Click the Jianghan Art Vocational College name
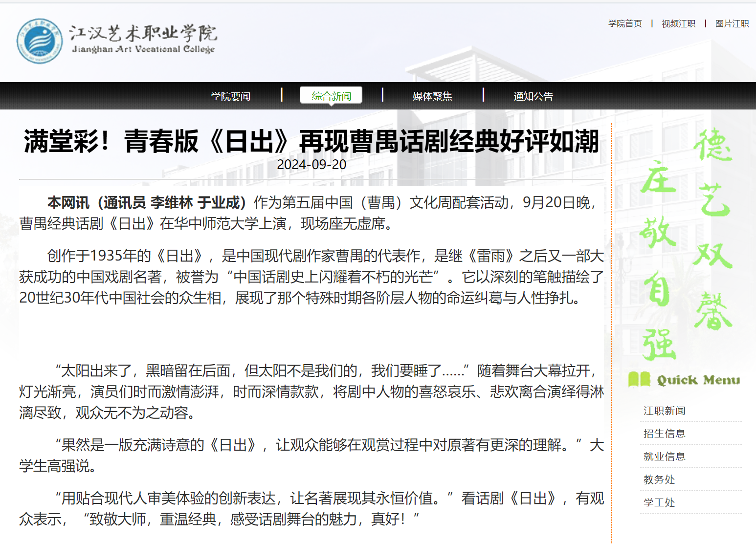Image resolution: width=756 pixels, height=544 pixels. [x=143, y=39]
